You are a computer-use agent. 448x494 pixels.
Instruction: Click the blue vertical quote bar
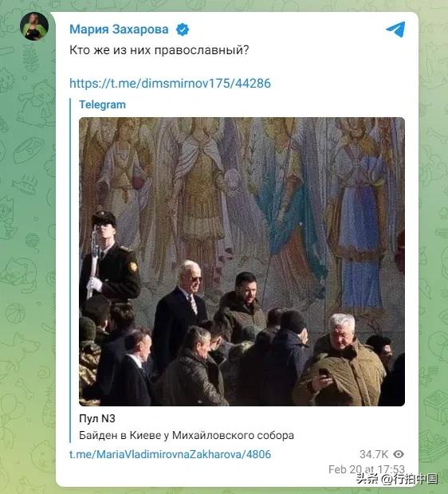click(x=70, y=270)
